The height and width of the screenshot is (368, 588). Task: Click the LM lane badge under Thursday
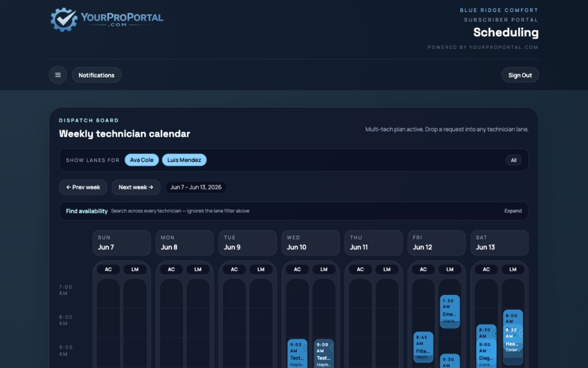click(387, 269)
